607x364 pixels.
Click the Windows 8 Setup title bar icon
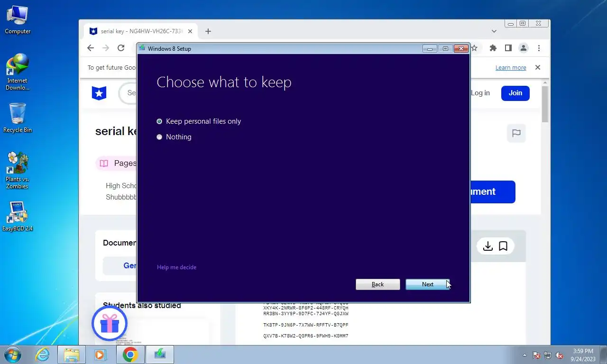point(142,48)
